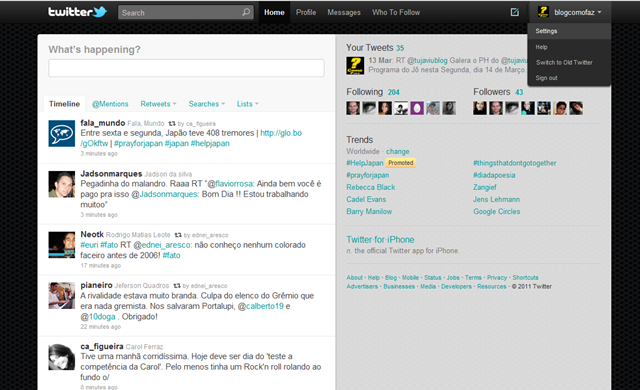This screenshot has height=390, width=640.
Task: Click the #prayforjapan trend link
Action: click(368, 175)
